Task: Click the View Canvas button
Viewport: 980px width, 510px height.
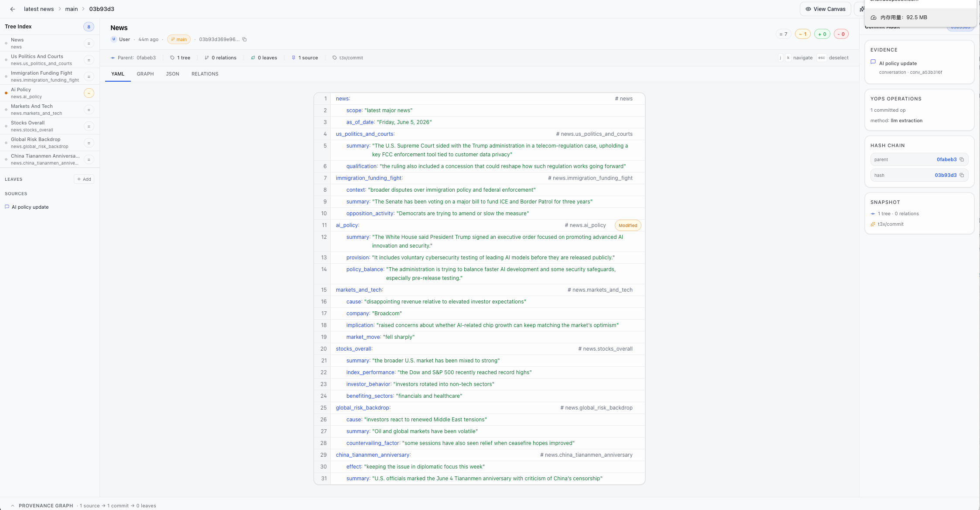Action: (x=825, y=9)
